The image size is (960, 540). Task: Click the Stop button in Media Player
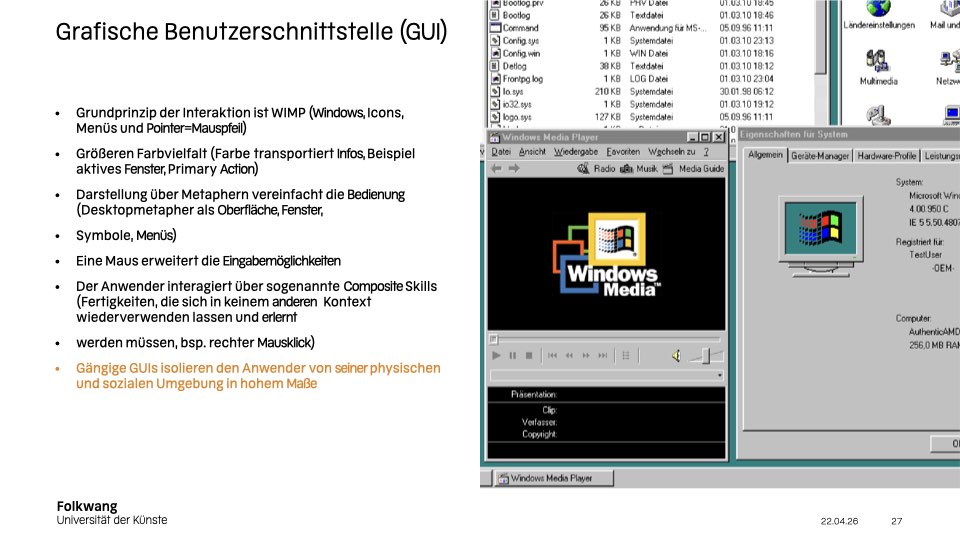click(529, 356)
